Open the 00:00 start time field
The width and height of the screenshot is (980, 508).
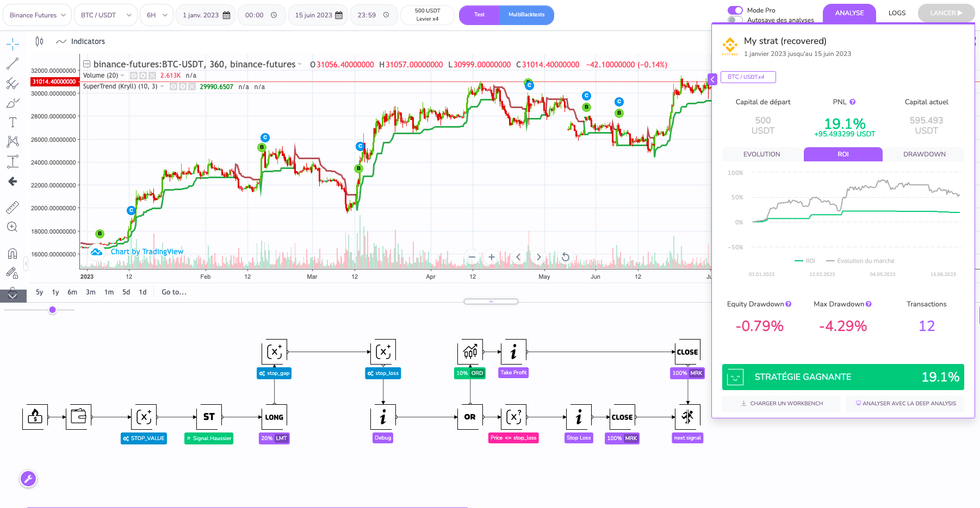tap(262, 15)
